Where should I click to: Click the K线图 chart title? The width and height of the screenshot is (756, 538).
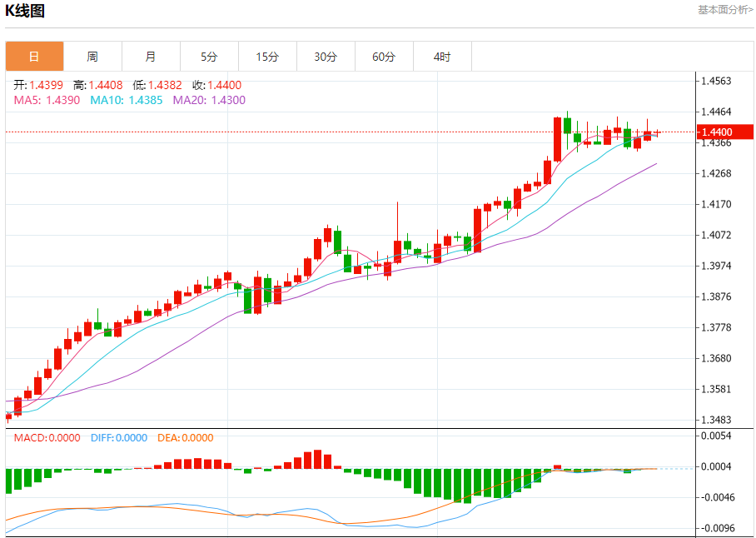coord(25,11)
